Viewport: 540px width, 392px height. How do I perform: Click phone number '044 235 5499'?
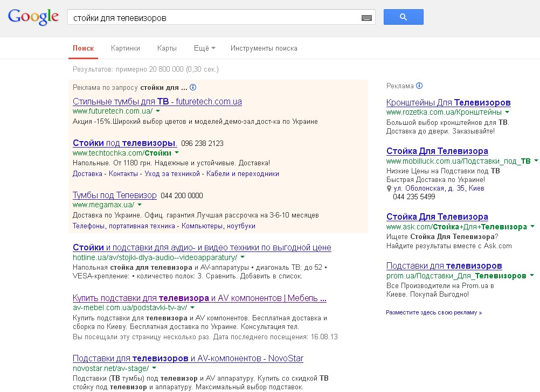tap(414, 197)
